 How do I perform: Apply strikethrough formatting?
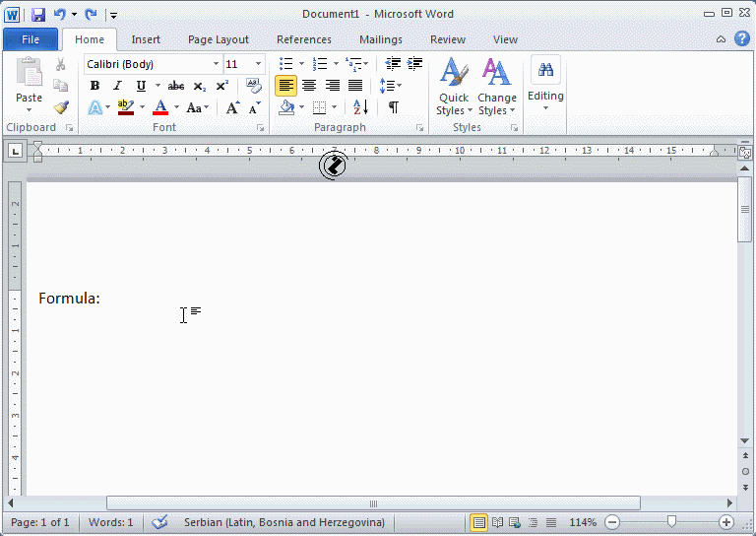[x=176, y=86]
